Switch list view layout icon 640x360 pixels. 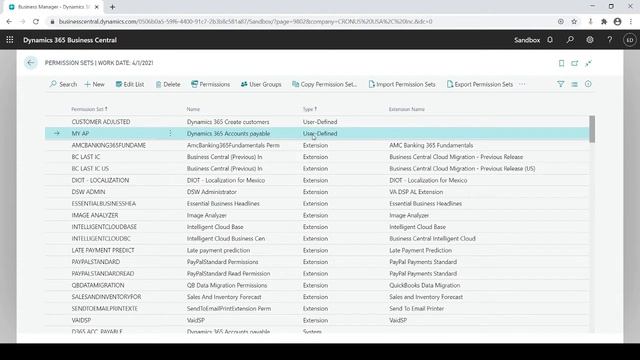(574, 84)
